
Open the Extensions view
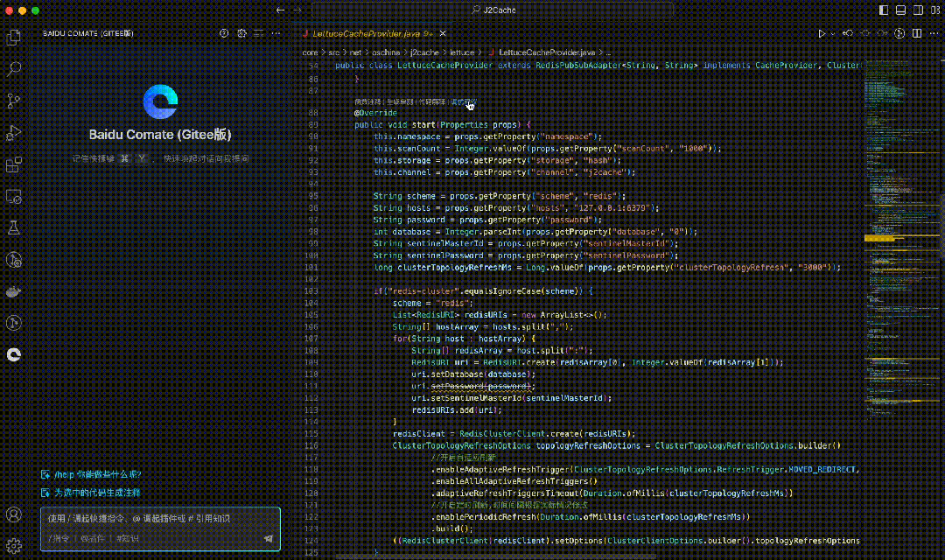point(14,164)
